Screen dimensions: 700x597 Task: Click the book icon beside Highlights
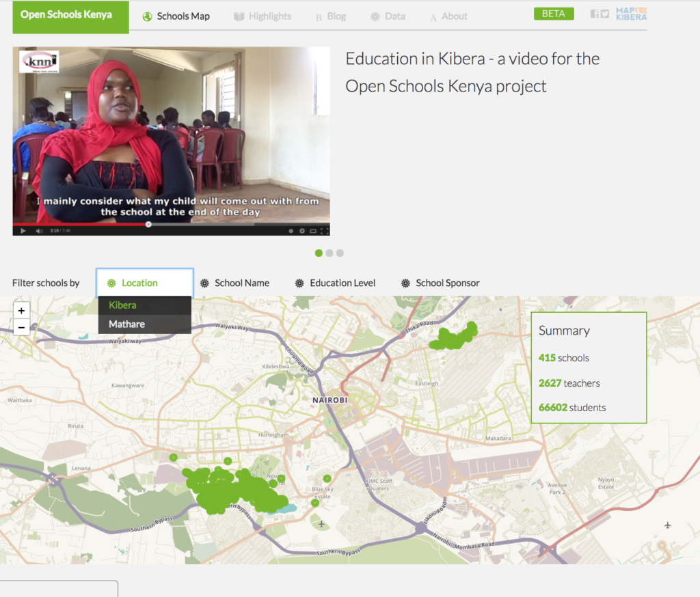coord(239,17)
